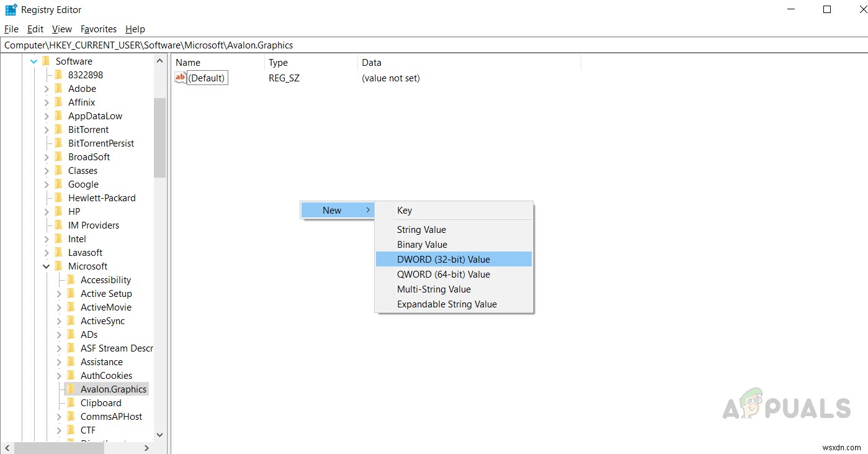This screenshot has height=454, width=868.
Task: Collapse the Microsoft tree node
Action: (x=46, y=266)
